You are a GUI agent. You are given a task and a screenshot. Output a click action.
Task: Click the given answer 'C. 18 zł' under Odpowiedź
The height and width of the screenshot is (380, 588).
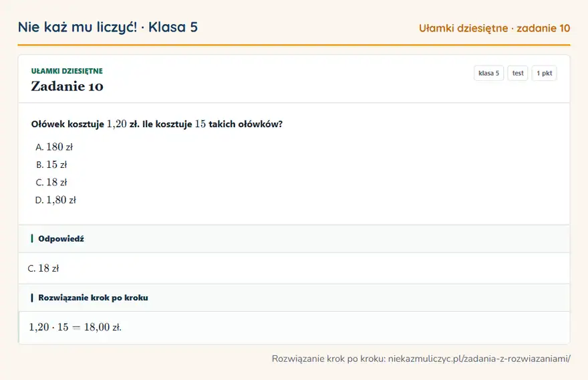43,268
